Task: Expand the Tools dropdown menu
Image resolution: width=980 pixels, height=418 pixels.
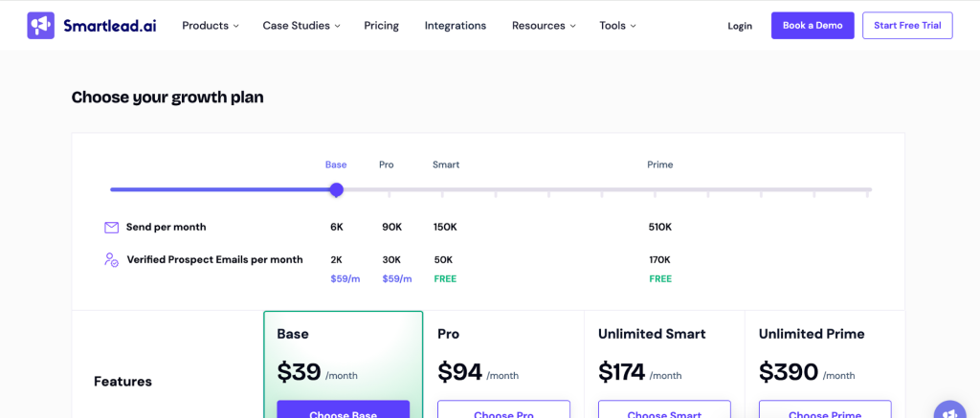Action: (x=617, y=26)
